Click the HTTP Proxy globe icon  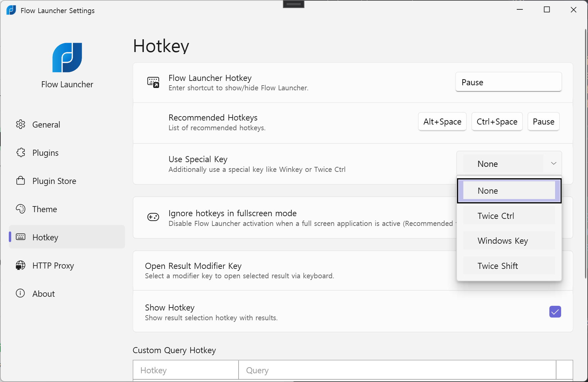click(x=20, y=266)
